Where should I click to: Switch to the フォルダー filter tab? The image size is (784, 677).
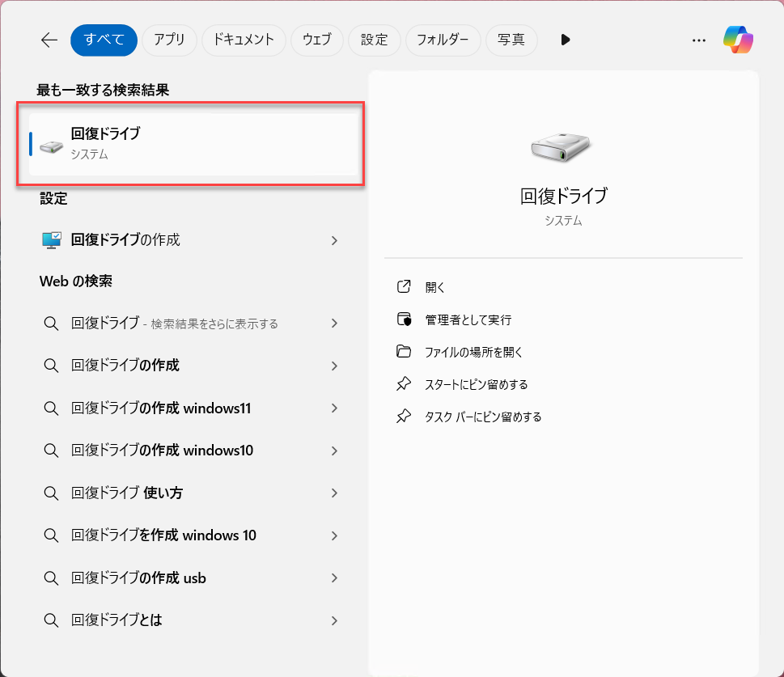pyautogui.click(x=443, y=40)
